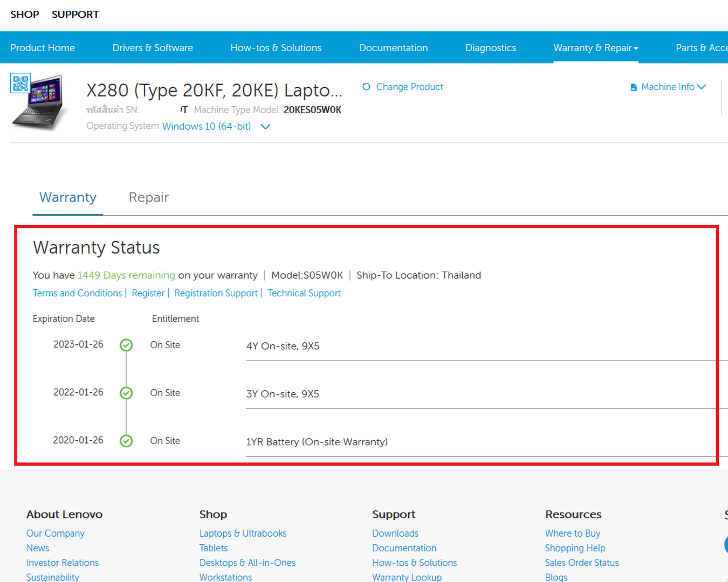Open Blogs footer link
The image size is (728, 582).
556,577
